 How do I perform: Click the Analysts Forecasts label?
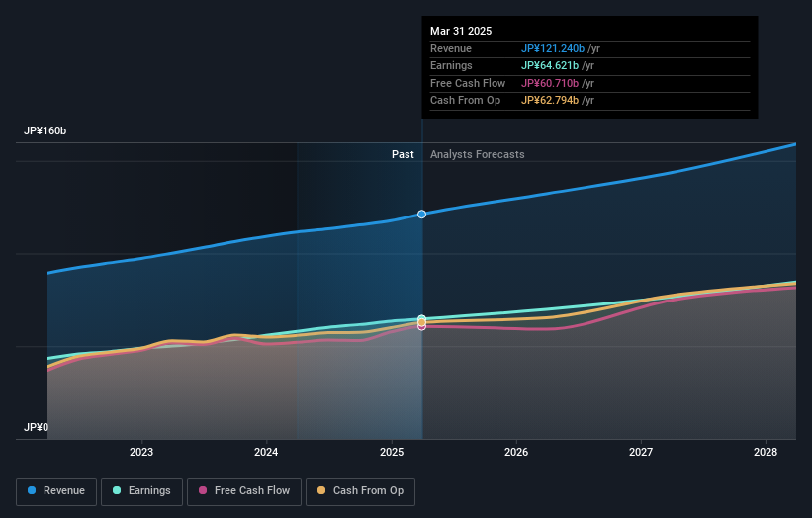pyautogui.click(x=477, y=154)
